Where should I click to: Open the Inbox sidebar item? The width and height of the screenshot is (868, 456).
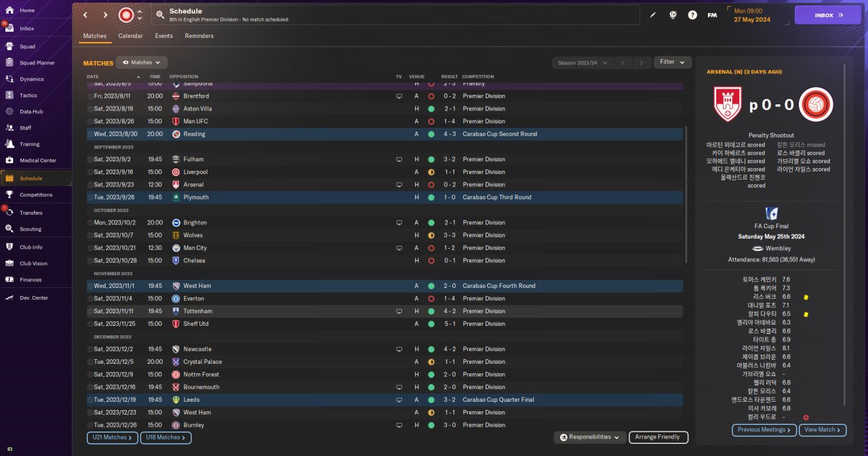point(27,28)
